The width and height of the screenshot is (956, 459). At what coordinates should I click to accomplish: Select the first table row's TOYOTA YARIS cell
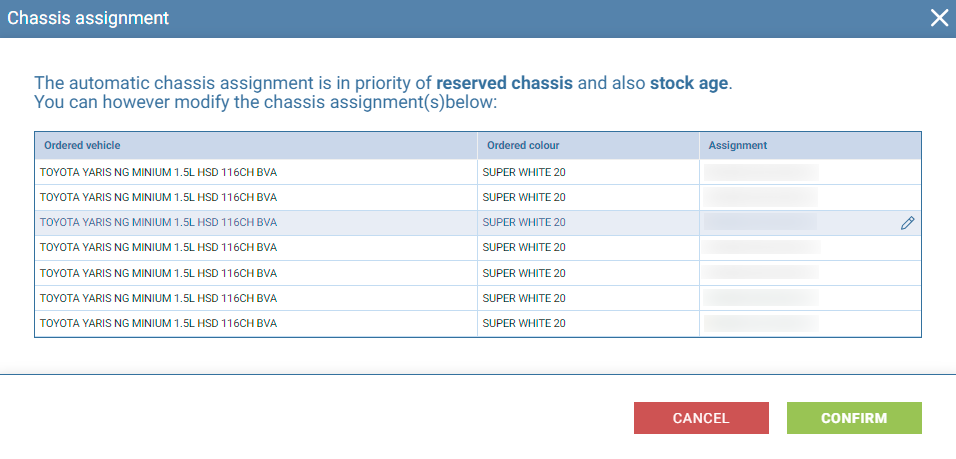click(x=256, y=173)
